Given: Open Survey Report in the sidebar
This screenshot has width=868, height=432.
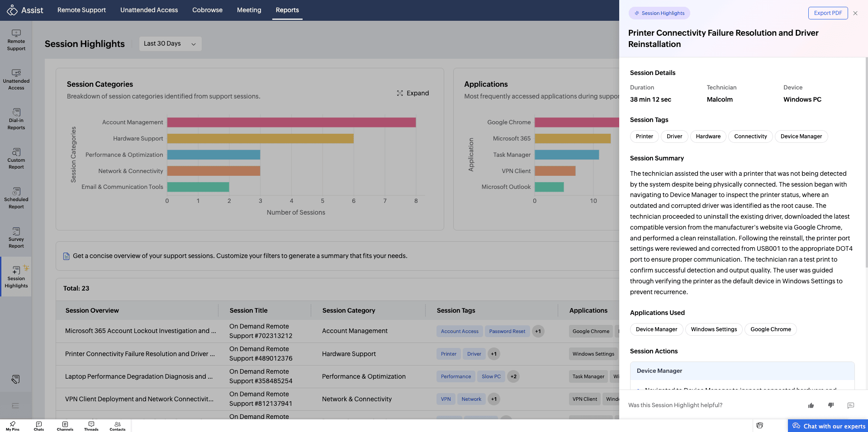Looking at the screenshot, I should tap(16, 238).
